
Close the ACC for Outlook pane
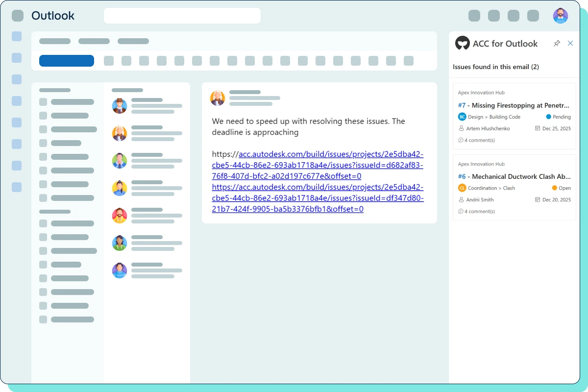pos(570,43)
